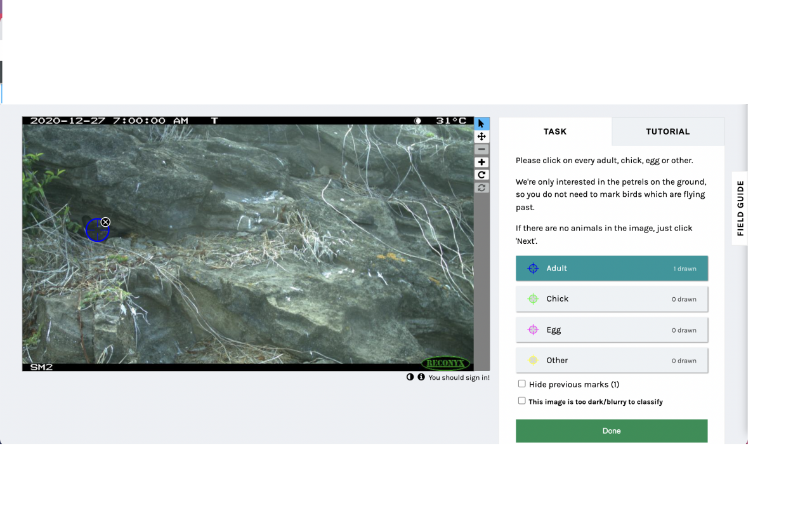Open the FIELD GUIDE side tab
The image size is (812, 508).
(740, 208)
